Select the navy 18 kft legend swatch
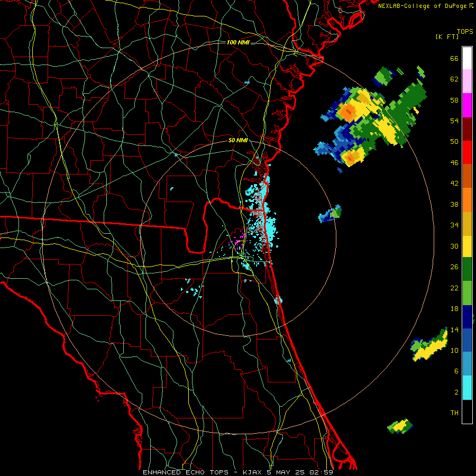The height and width of the screenshot is (476, 476). click(467, 317)
